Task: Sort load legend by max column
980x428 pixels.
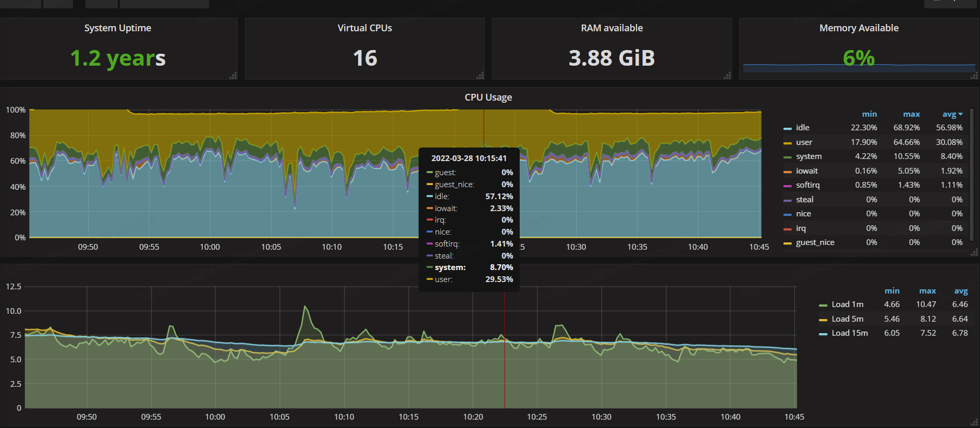Action: point(927,291)
